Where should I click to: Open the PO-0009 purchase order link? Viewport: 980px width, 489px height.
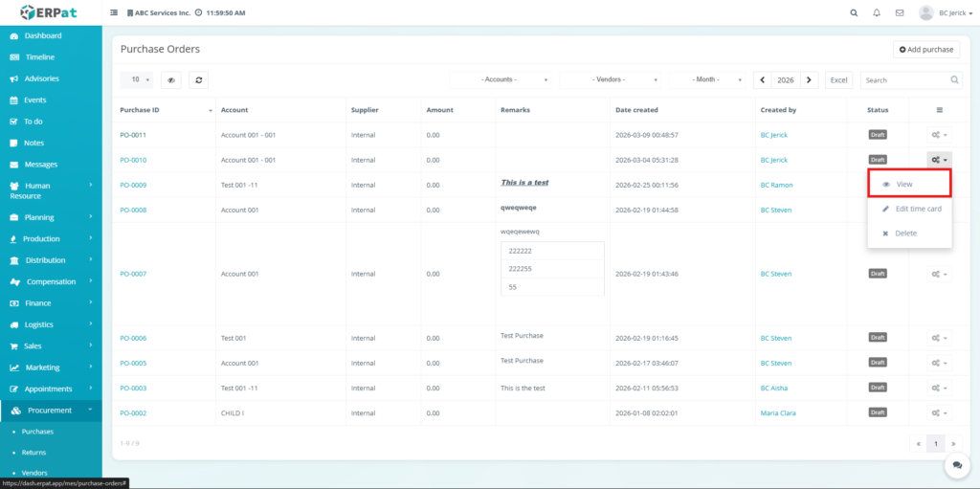tap(133, 185)
